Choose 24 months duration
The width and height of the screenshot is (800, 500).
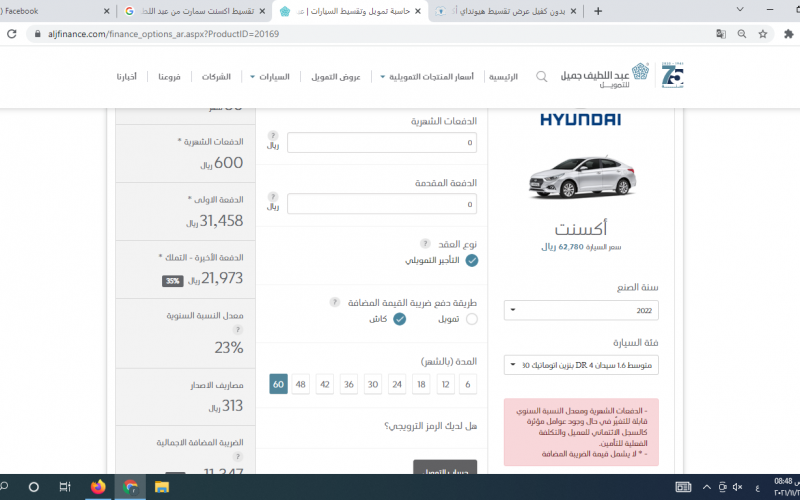(397, 384)
